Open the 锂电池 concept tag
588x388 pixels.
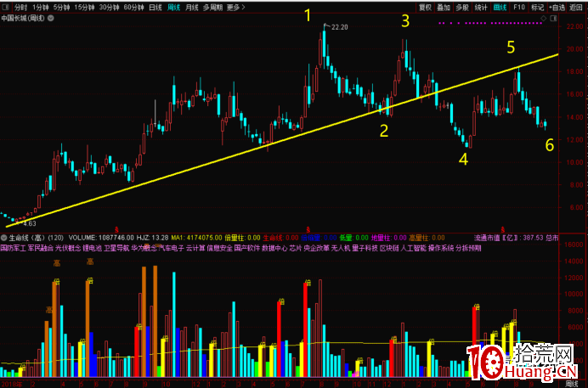[x=92, y=248]
